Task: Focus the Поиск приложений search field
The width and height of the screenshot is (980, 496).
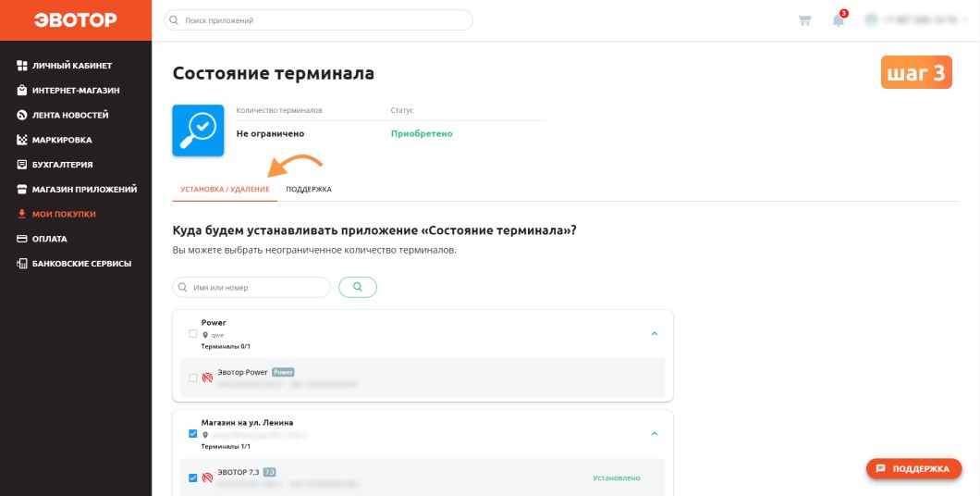Action: coord(318,20)
